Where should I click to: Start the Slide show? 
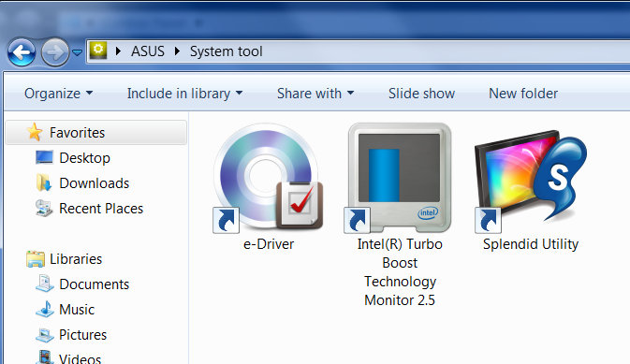(x=421, y=94)
